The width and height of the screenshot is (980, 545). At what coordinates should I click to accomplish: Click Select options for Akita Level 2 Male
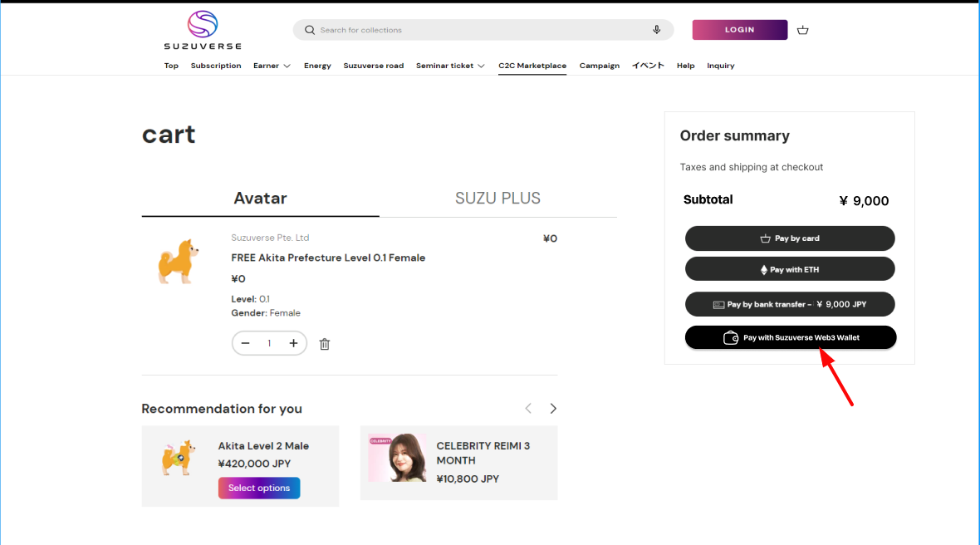259,488
